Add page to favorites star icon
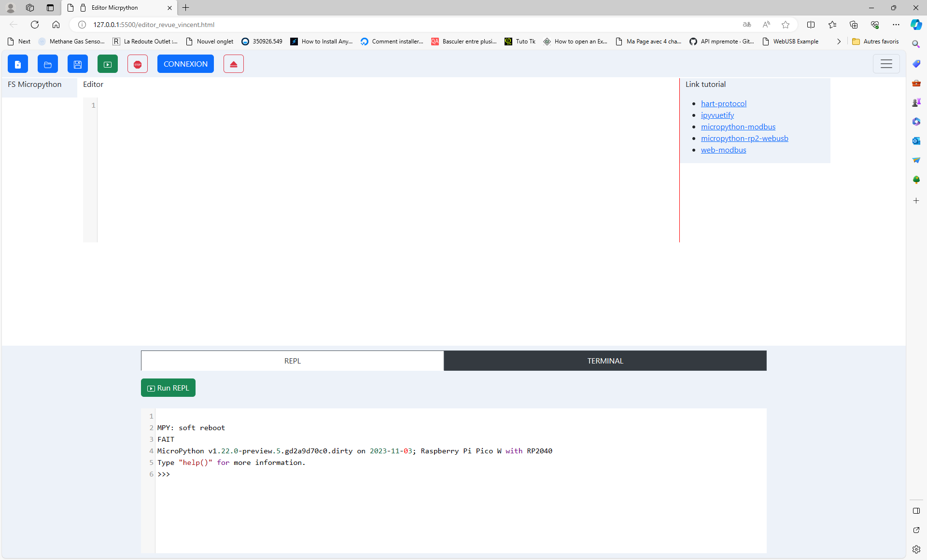927x560 pixels. (786, 25)
